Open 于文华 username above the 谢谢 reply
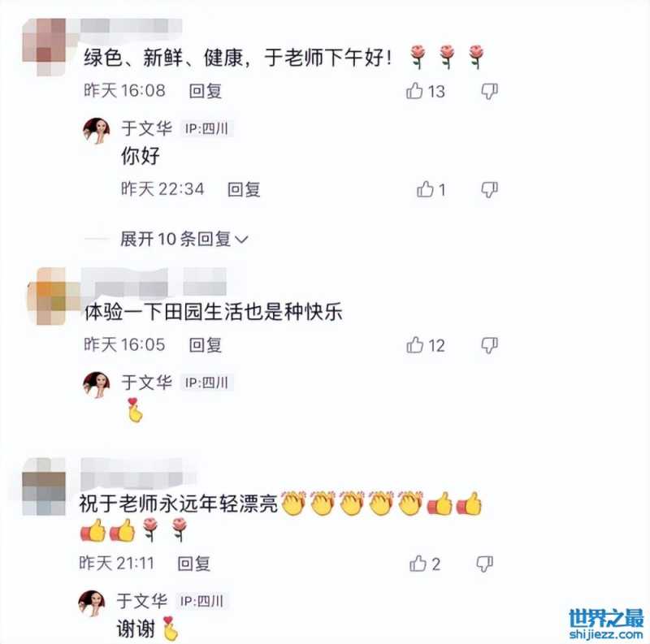The width and height of the screenshot is (650, 644). pyautogui.click(x=141, y=600)
